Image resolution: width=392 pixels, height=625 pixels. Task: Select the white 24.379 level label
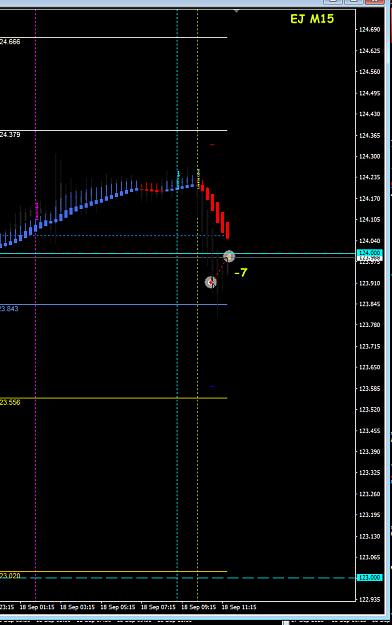pos(10,135)
